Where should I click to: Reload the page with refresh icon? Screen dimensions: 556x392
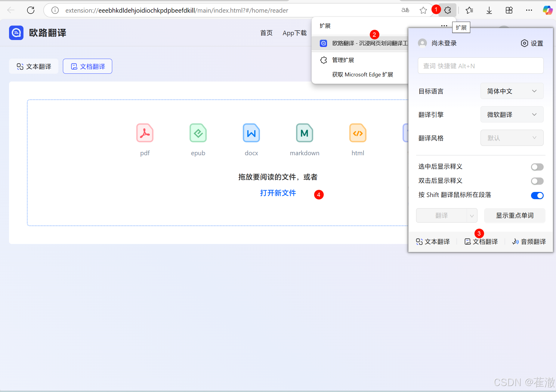pos(31,10)
